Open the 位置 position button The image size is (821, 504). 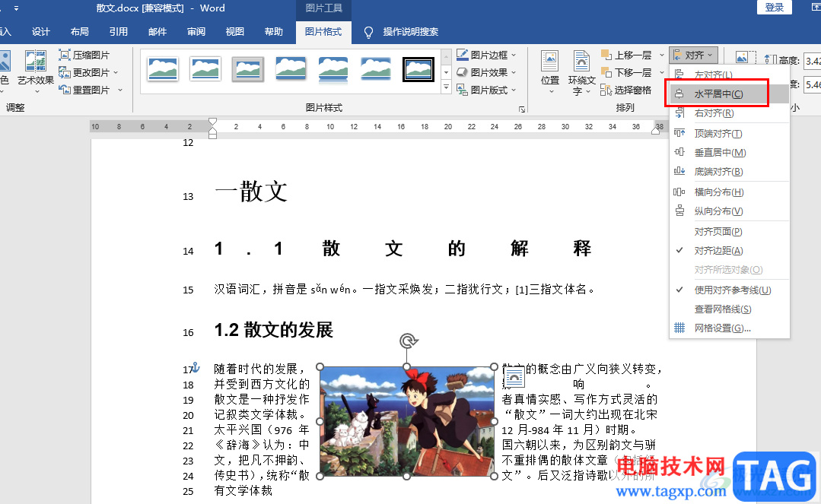point(550,72)
